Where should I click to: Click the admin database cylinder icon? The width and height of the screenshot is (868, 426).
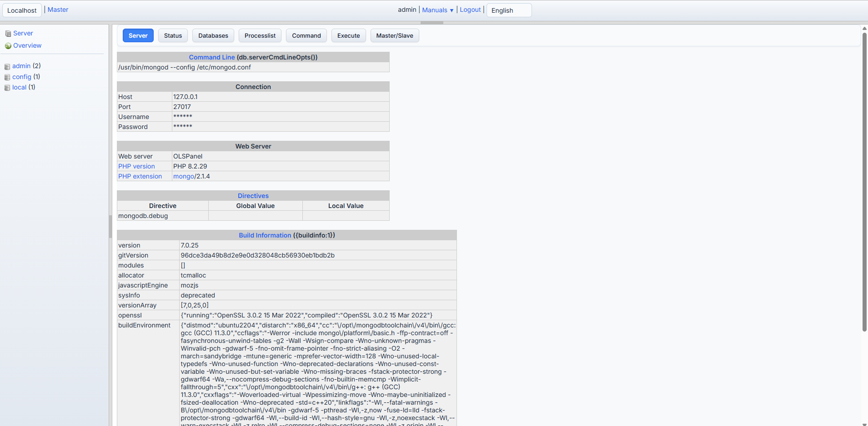tap(7, 66)
